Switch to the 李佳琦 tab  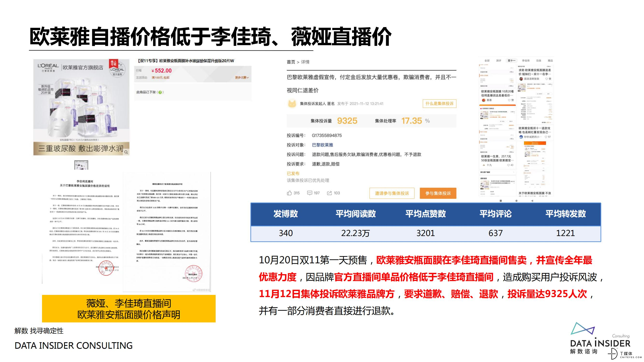[526, 61]
